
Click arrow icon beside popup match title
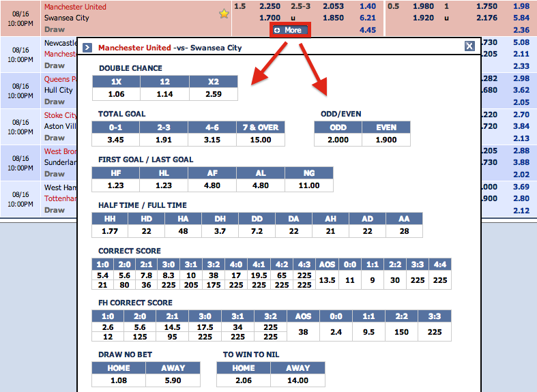[87, 48]
